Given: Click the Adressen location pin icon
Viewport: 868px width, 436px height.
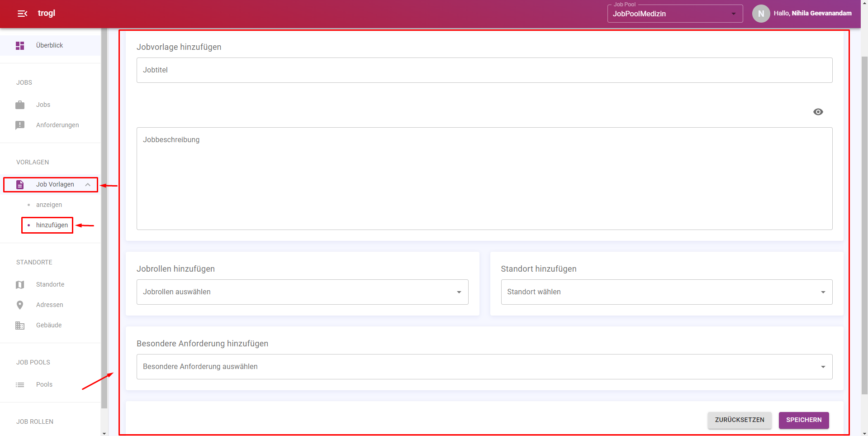Looking at the screenshot, I should click(x=20, y=305).
